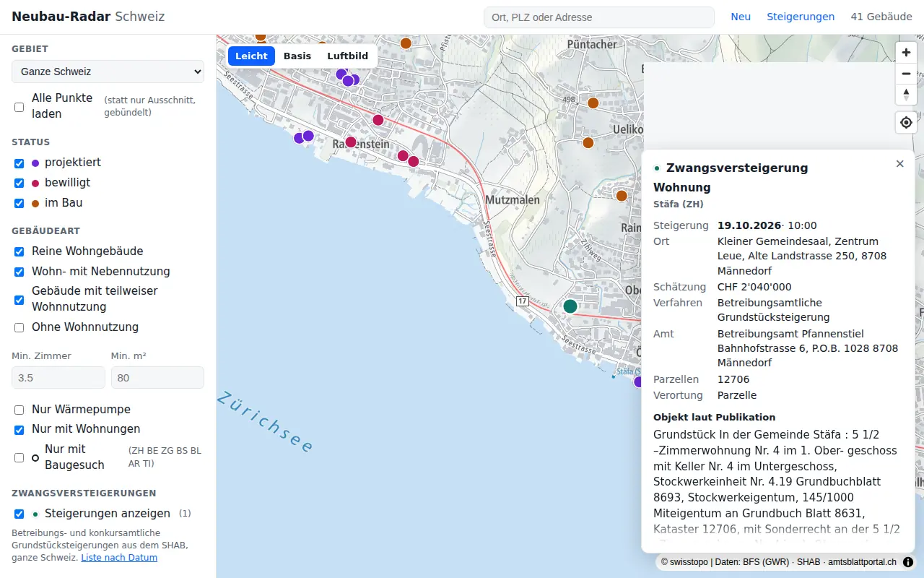Turn off Steigerungen anzeigen
The height and width of the screenshot is (578, 924).
[x=19, y=514]
